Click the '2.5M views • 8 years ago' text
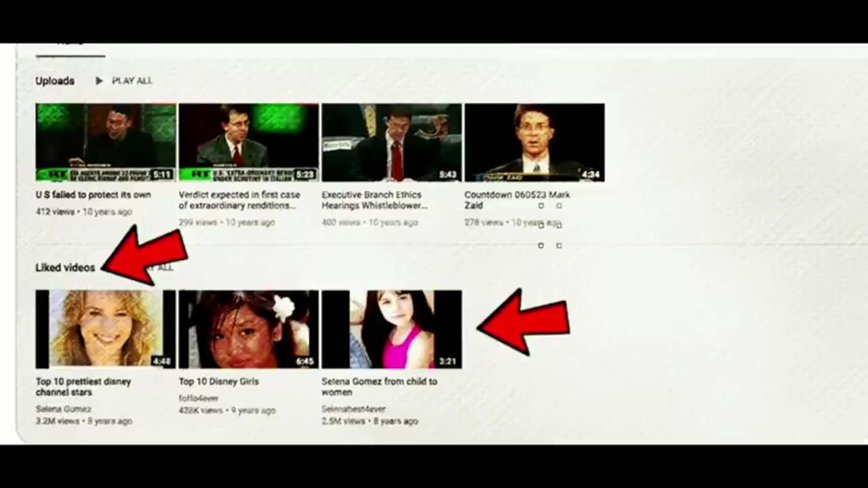Screen dimensions: 868x488 pyautogui.click(x=370, y=421)
